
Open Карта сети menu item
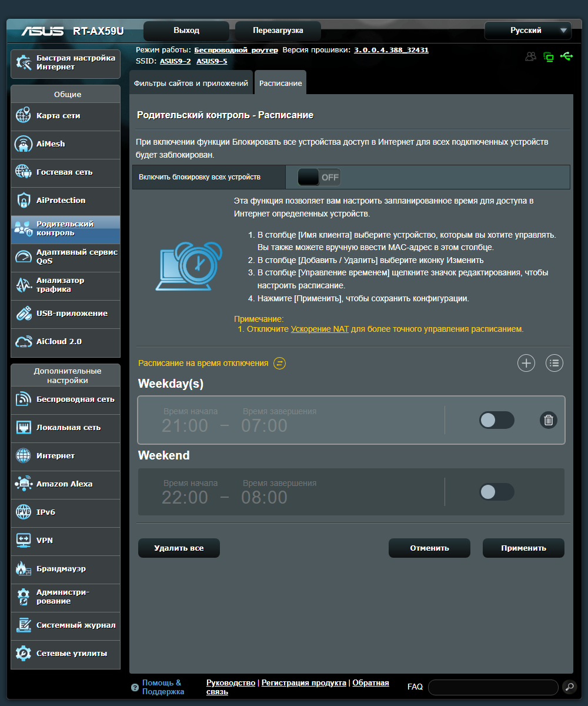coord(65,115)
